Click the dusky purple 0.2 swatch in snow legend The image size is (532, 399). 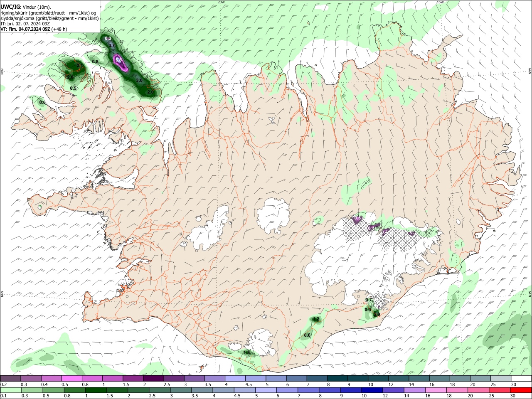[10, 379]
